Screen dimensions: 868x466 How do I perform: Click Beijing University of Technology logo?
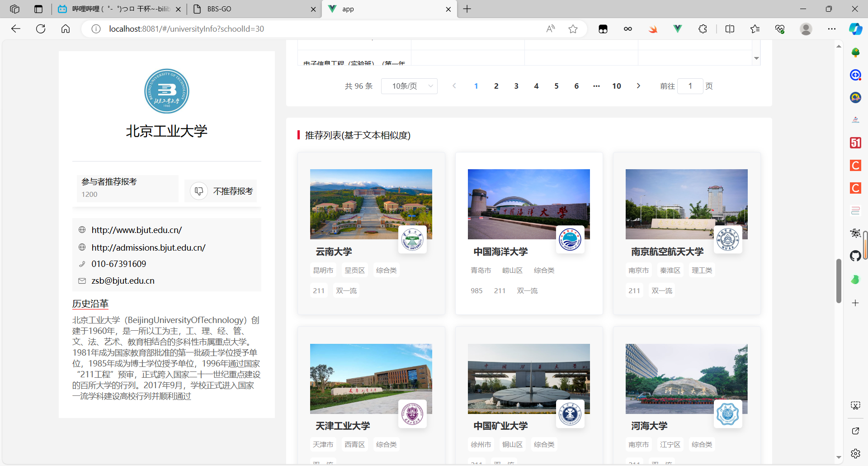pos(167,91)
